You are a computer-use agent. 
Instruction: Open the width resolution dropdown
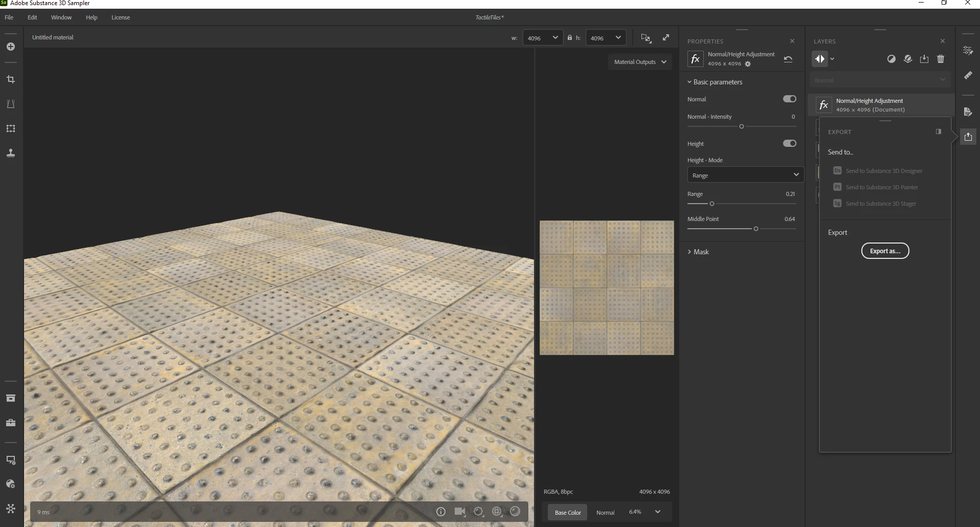543,38
